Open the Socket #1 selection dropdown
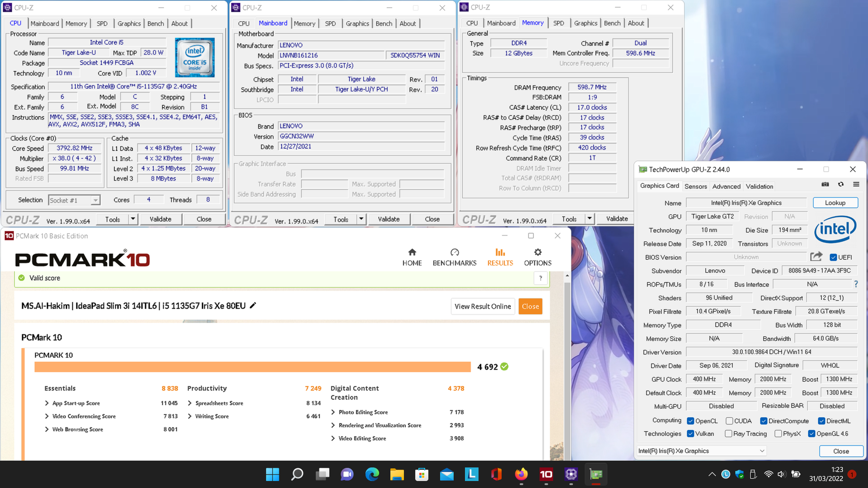The image size is (868, 488). 74,200
